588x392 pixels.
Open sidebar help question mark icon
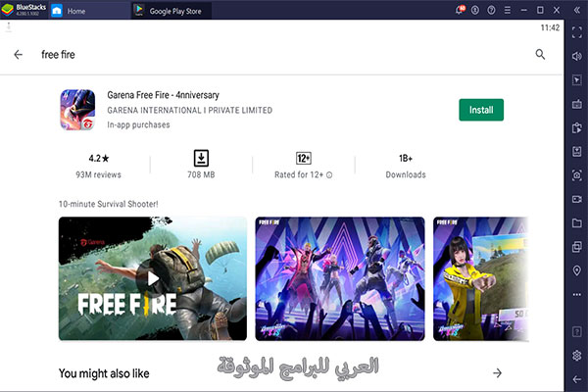click(577, 331)
